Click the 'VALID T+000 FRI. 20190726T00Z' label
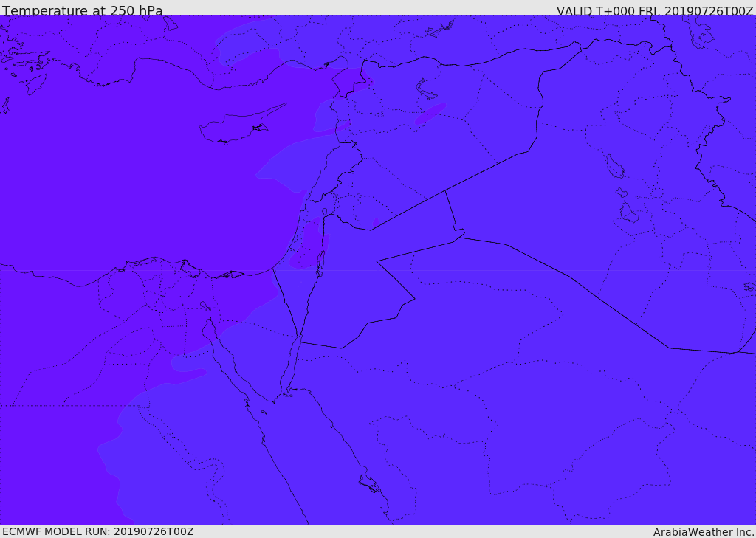The height and width of the screenshot is (538, 756). (x=655, y=10)
